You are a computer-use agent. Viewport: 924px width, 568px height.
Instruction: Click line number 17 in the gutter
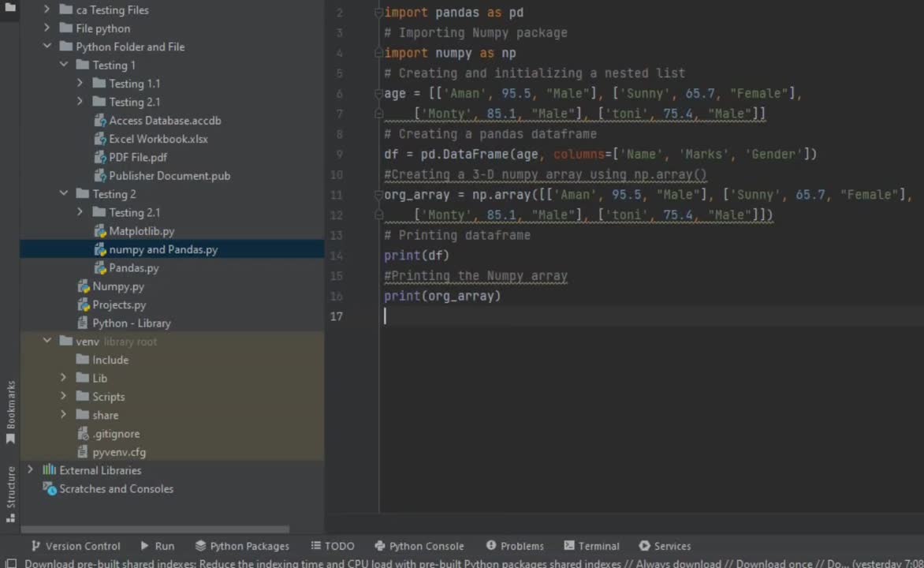coord(337,316)
